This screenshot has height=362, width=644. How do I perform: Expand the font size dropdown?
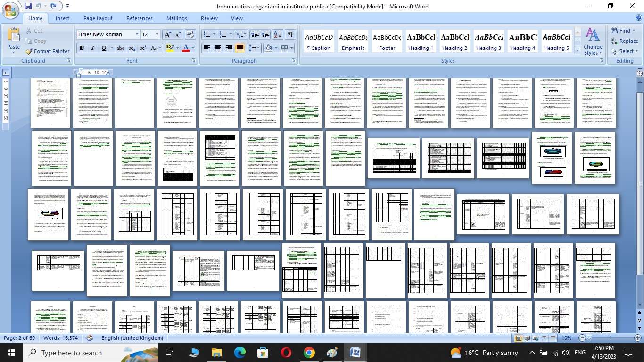click(157, 34)
